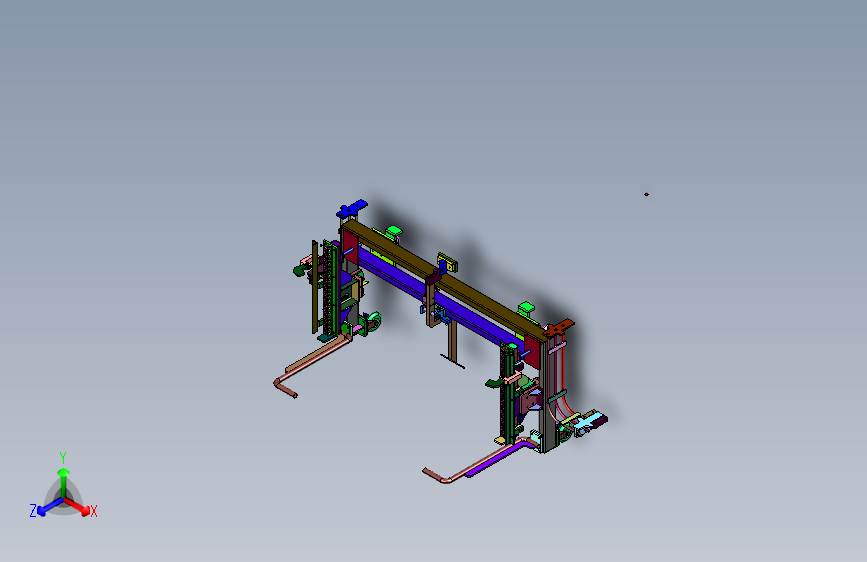This screenshot has width=867, height=562.
Task: Click the small red point in the empty viewport
Action: click(646, 194)
